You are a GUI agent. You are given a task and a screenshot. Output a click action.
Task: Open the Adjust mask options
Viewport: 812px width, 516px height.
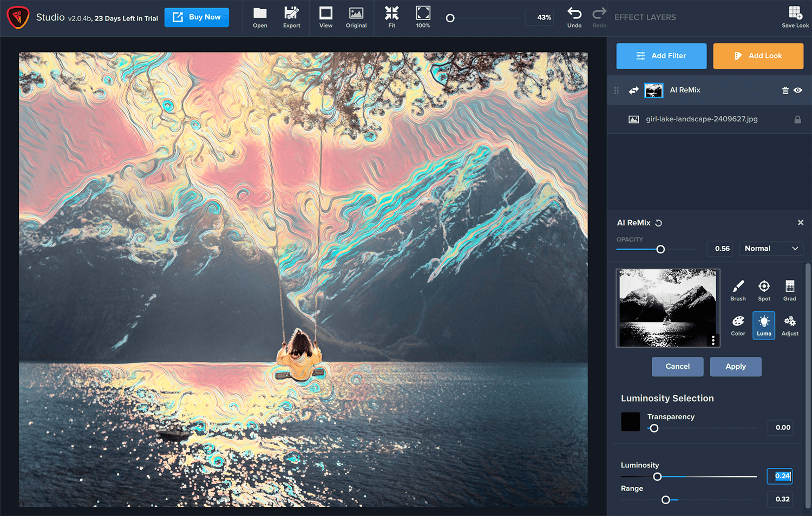790,325
